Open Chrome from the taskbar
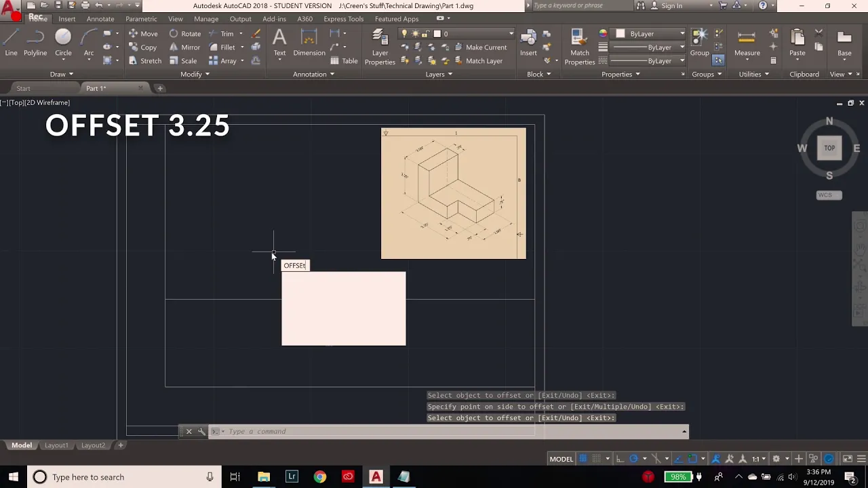 coord(319,476)
